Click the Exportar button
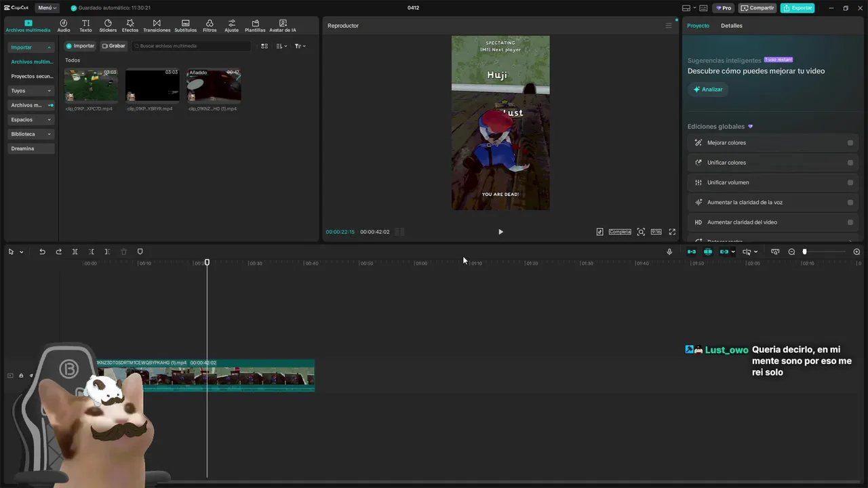The image size is (868, 488). click(797, 8)
